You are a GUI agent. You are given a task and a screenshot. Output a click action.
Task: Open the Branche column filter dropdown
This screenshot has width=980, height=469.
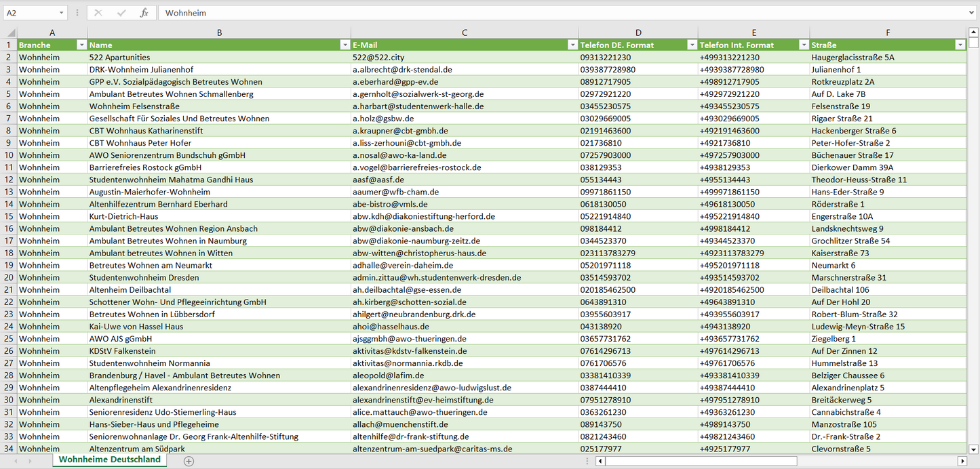point(81,45)
